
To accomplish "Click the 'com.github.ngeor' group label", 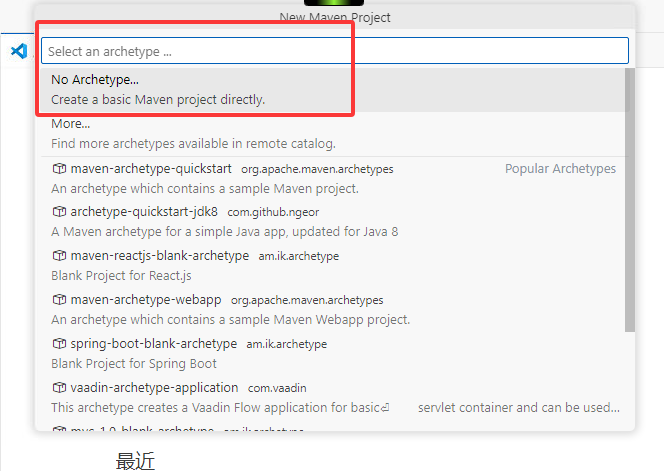I will tap(273, 212).
